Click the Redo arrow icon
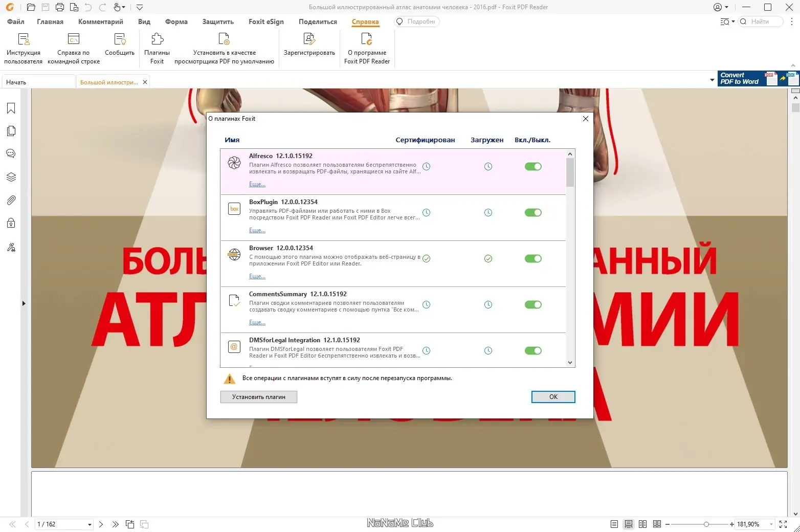The height and width of the screenshot is (532, 800). coord(102,7)
